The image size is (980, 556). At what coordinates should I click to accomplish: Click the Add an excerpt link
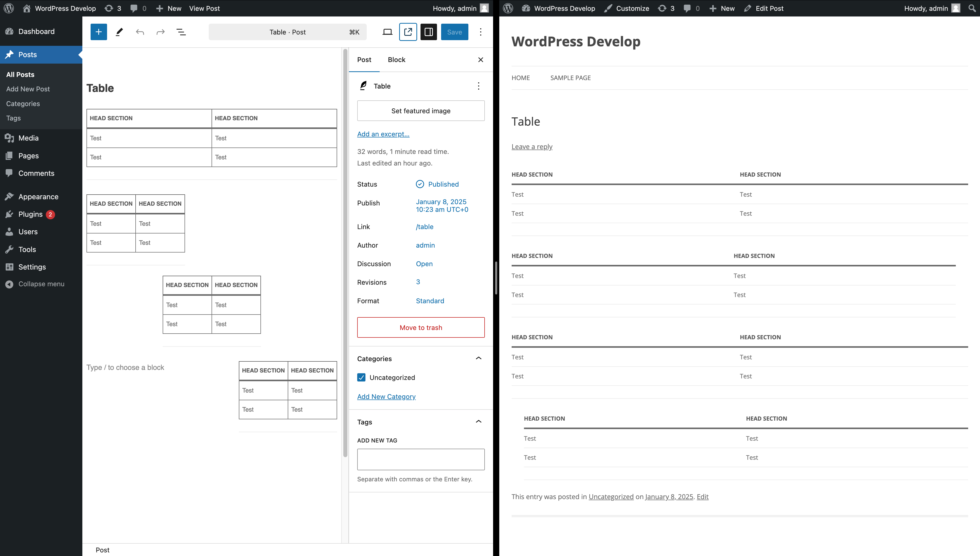(383, 134)
